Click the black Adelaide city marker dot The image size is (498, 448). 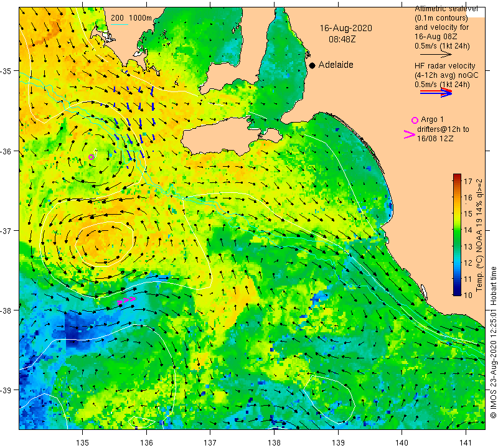pyautogui.click(x=312, y=65)
